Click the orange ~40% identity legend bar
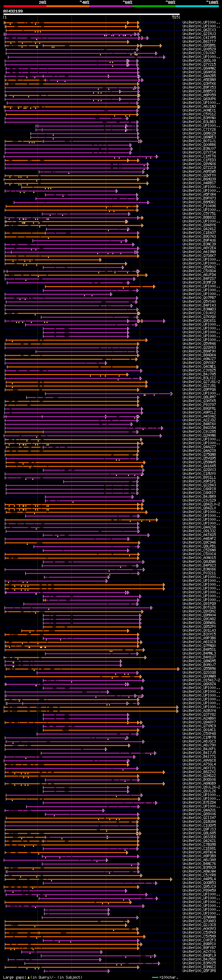Viewport: 222px width, 980px height. click(68, 7)
